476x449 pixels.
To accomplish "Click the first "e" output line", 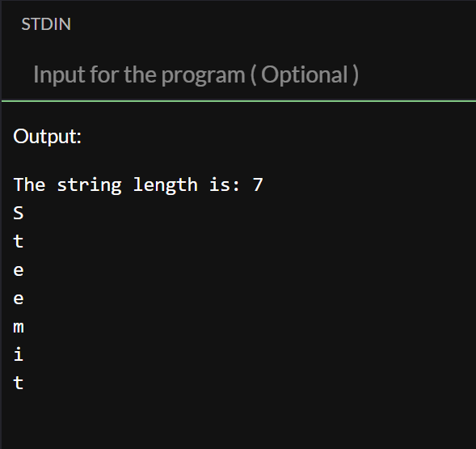I will pos(19,270).
